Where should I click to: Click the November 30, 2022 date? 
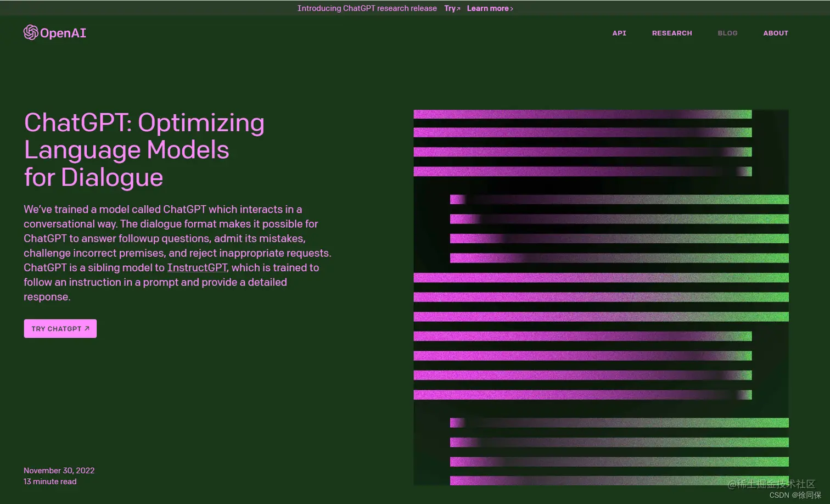coord(59,471)
